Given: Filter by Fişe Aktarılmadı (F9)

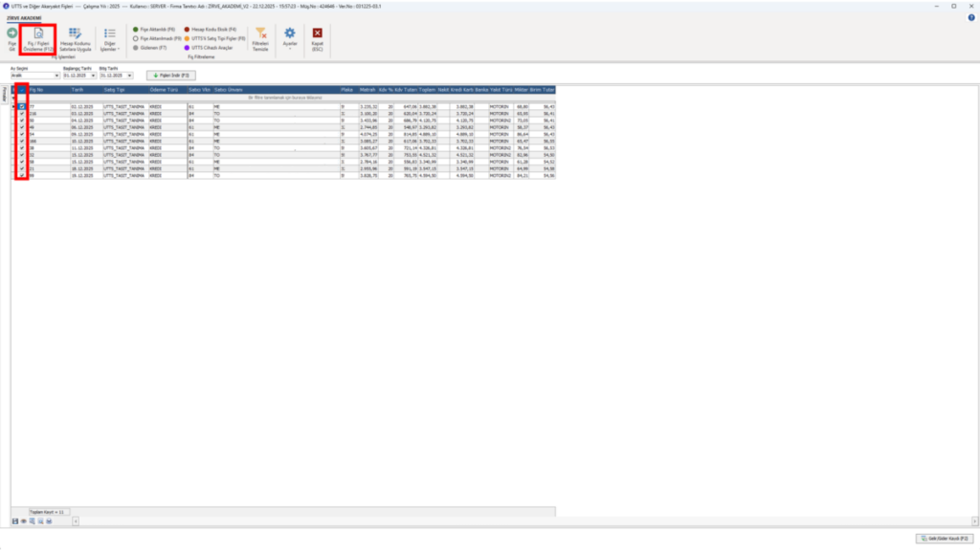Looking at the screenshot, I should (x=157, y=38).
